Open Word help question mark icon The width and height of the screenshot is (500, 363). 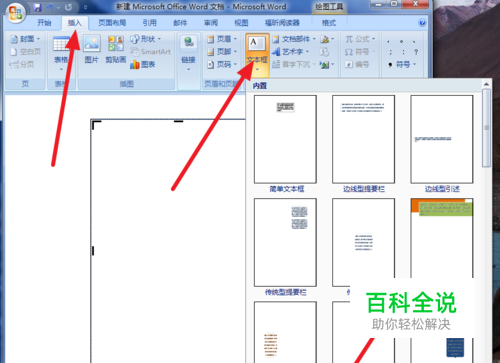pos(422,23)
